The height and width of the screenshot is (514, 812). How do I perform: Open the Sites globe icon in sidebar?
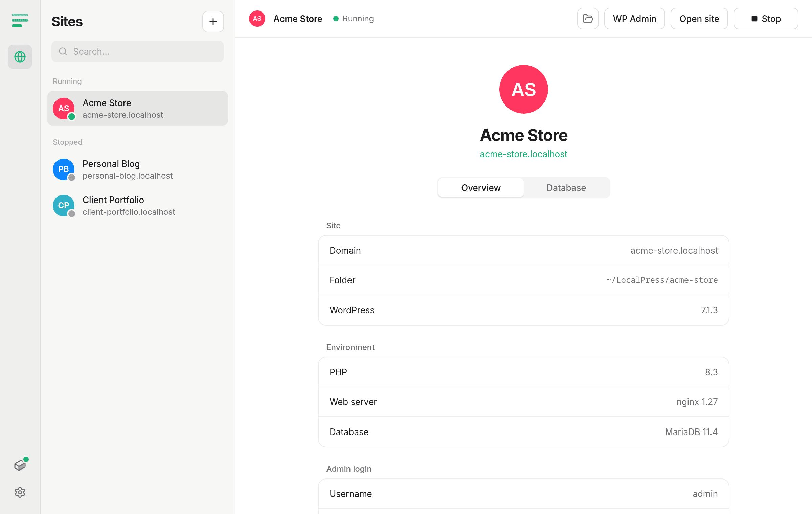(x=20, y=57)
